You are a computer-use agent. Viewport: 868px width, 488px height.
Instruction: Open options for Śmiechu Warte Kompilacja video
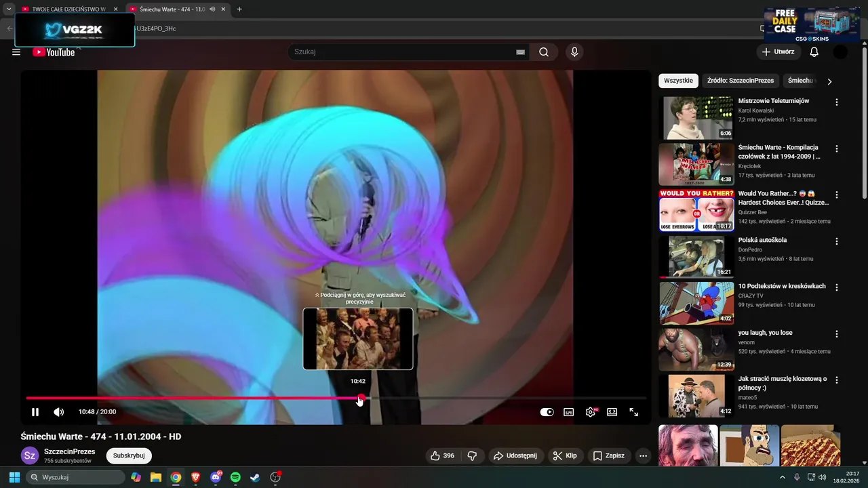tap(836, 148)
